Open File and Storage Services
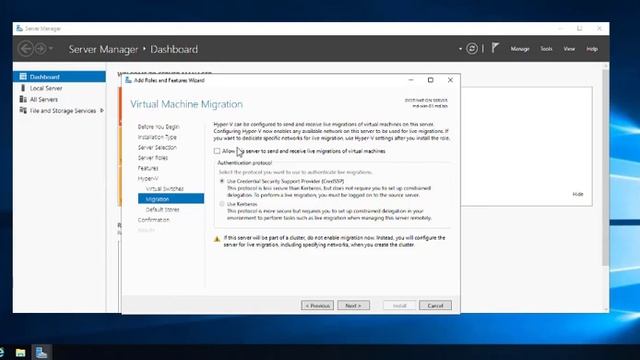Screen dimensions: 640x360 [x=62, y=111]
